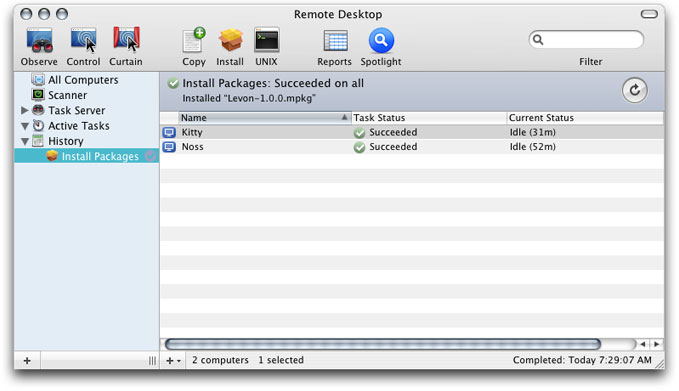The width and height of the screenshot is (679, 391).
Task: Collapse the Active Tasks disclosure triangle
Action: pos(25,126)
